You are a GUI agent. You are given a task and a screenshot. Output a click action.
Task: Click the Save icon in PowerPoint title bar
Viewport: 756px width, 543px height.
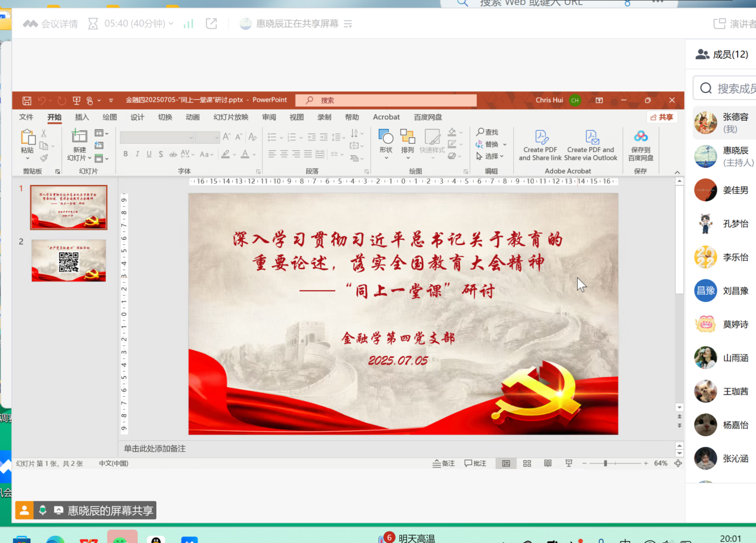click(x=27, y=100)
